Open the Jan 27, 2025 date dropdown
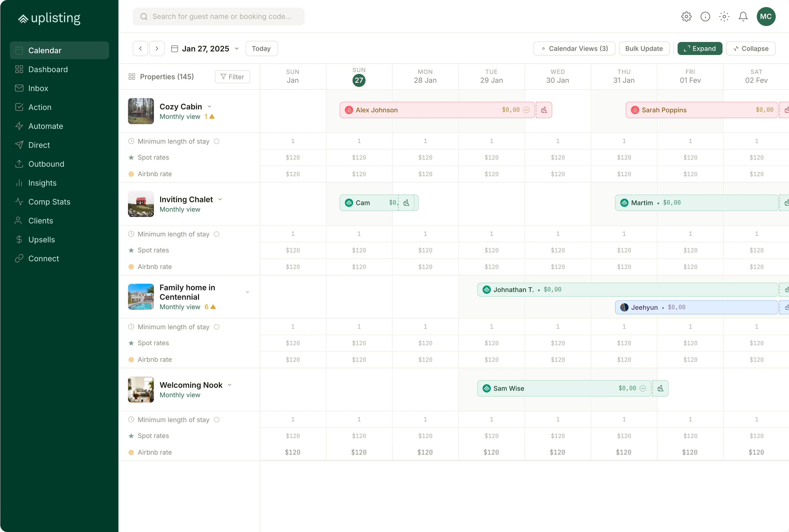This screenshot has height=532, width=789. pos(236,48)
